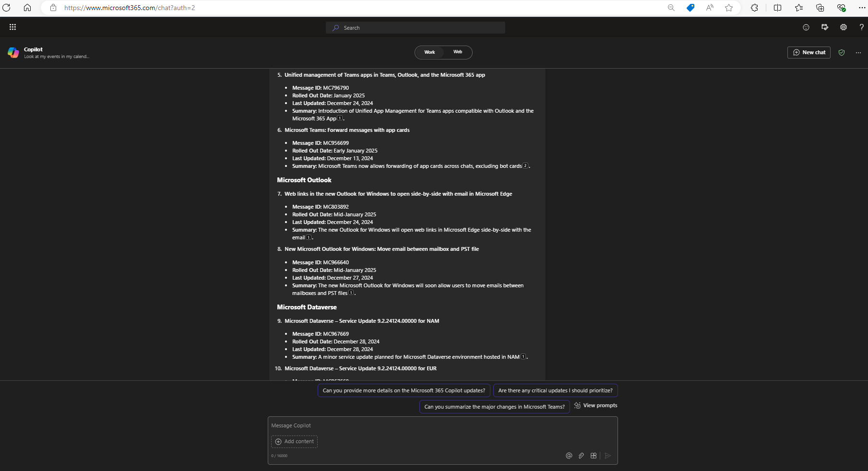Open Split screen in the browser toolbar
This screenshot has width=868, height=471.
pos(777,8)
